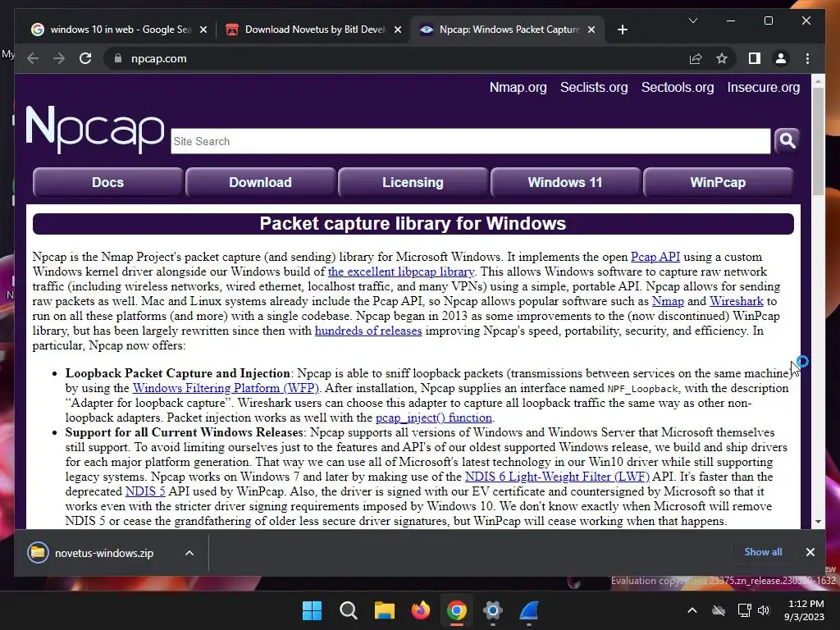Open NDIS 6 Light-Weight Filter (LWF) link
The width and height of the screenshot is (840, 630).
coord(557,477)
